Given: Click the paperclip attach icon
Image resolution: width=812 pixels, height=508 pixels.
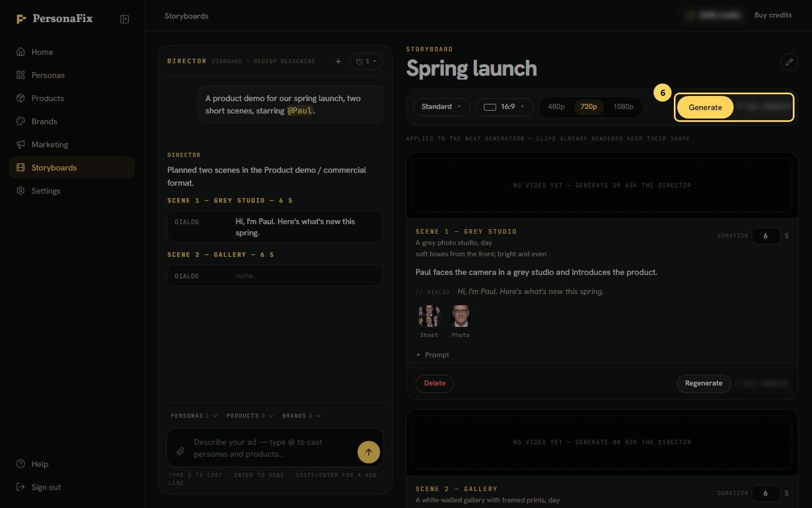Looking at the screenshot, I should tap(180, 451).
